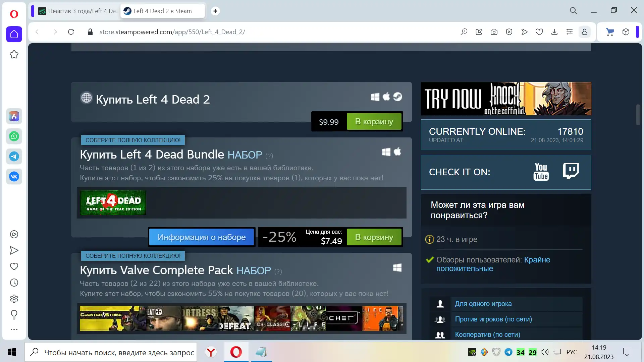Open Left 4 Dead Game of the Year thumbnail
The image size is (644, 362).
click(x=113, y=203)
